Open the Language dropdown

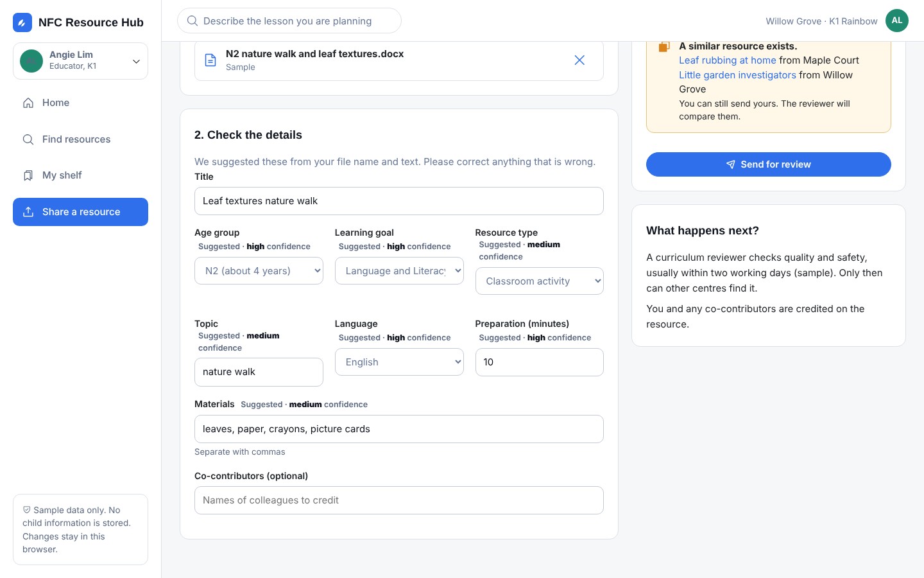coord(399,362)
